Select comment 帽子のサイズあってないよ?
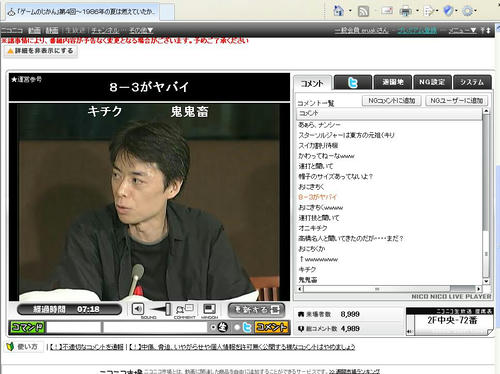 pos(335,177)
